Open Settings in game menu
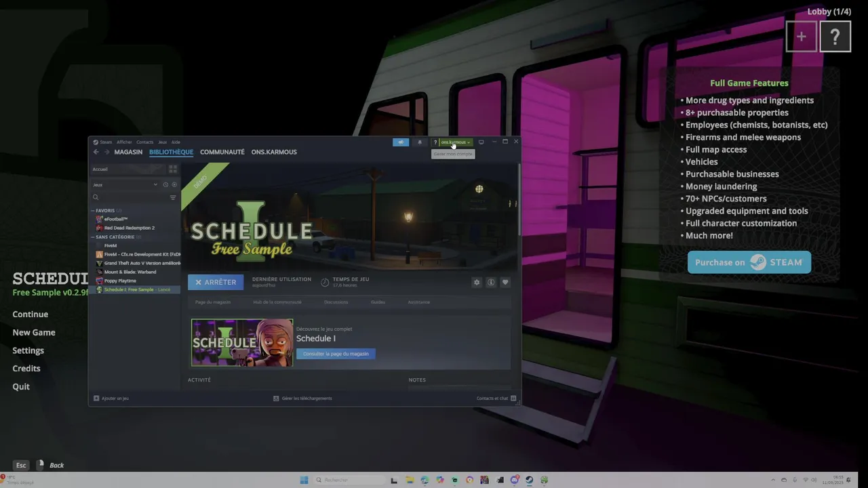The width and height of the screenshot is (868, 488). click(28, 350)
